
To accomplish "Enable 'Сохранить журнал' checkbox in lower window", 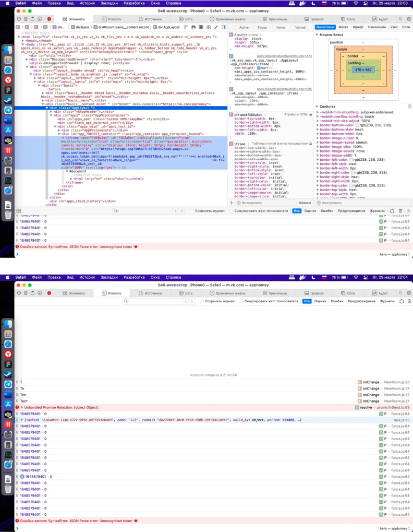I will (202, 301).
